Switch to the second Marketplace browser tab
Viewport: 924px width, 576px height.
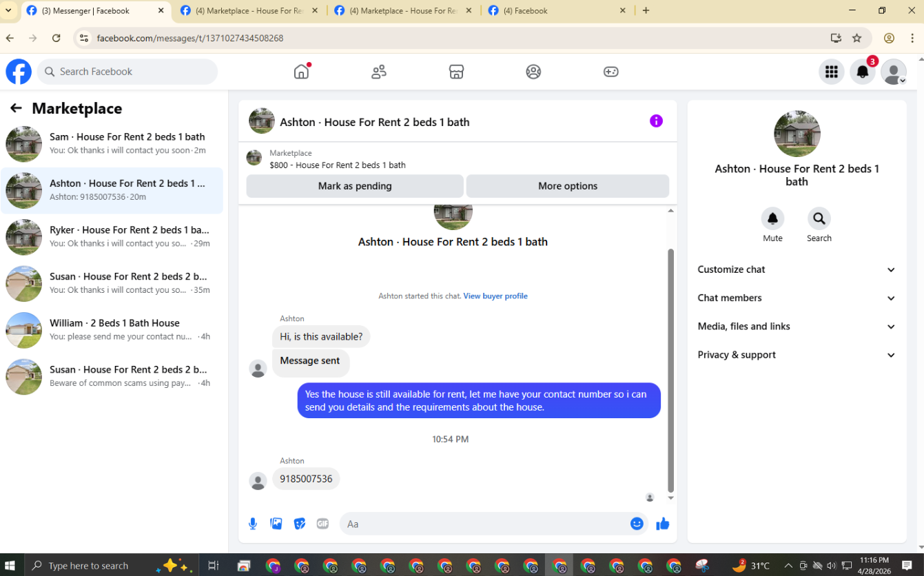pos(250,10)
